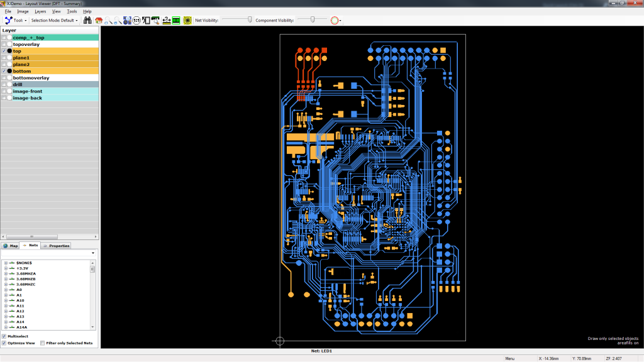Activate the measurement ruler tool

click(x=166, y=21)
